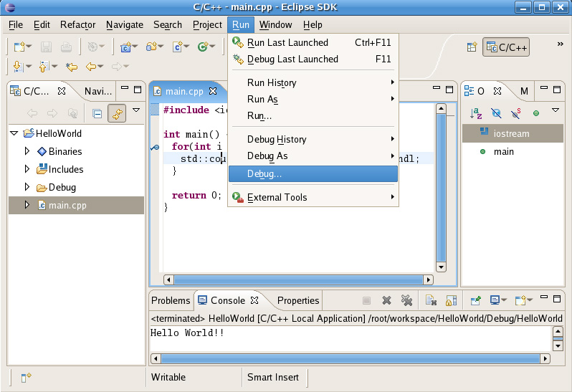Click the Terminate icon in Console
This screenshot has height=392, width=572.
point(366,300)
